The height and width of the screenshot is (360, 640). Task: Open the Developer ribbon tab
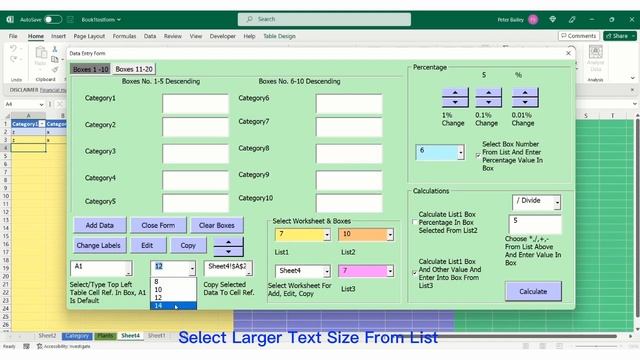(x=222, y=36)
